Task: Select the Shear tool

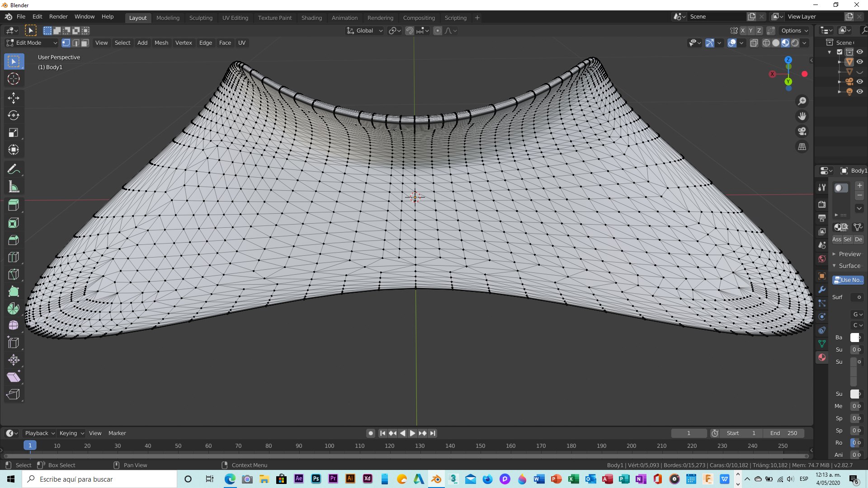Action: (14, 377)
